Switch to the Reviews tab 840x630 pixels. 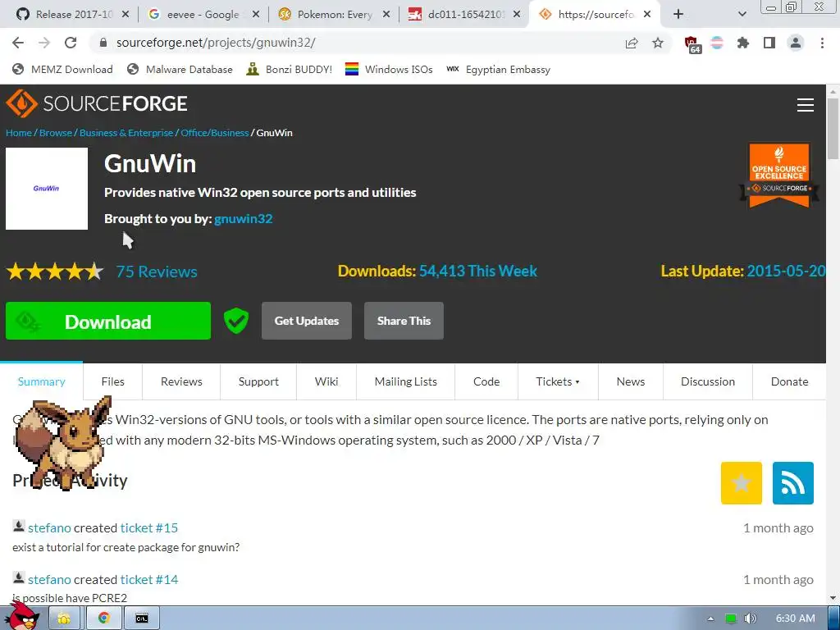(181, 381)
